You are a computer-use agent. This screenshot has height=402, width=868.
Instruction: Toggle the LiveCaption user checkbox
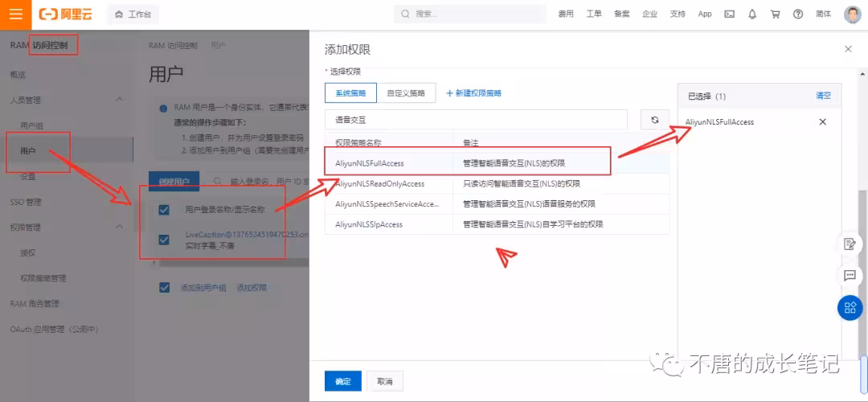164,240
